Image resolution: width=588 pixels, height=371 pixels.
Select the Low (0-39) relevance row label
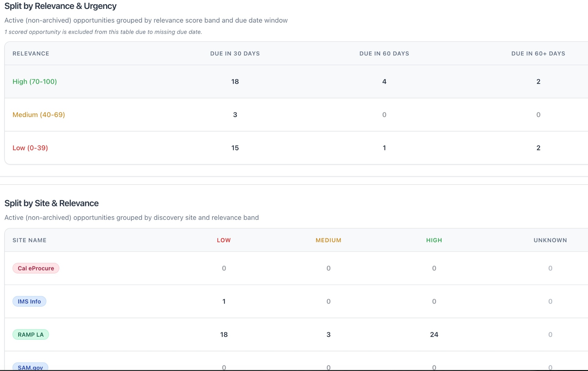(30, 148)
